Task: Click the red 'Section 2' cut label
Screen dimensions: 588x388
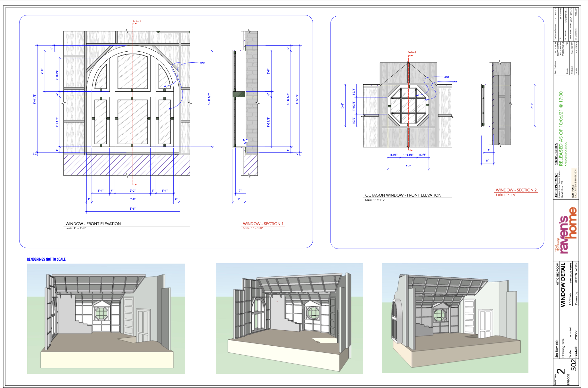Action: click(412, 52)
